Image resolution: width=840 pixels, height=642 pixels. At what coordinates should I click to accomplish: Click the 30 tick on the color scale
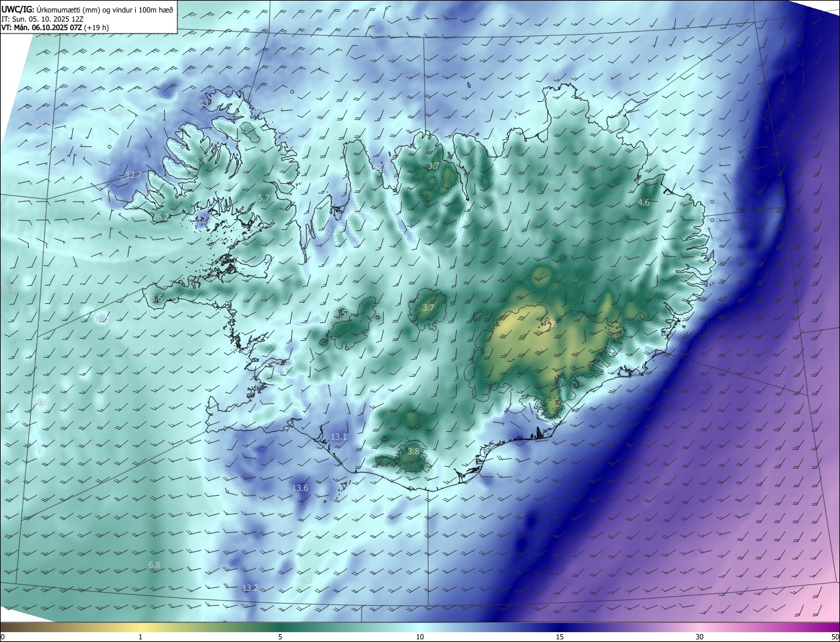pos(700,637)
